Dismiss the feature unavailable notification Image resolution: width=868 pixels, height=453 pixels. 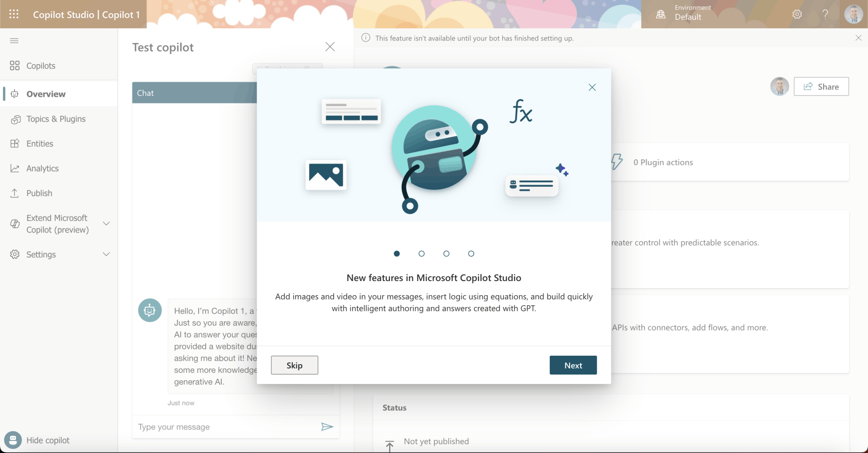tap(859, 38)
